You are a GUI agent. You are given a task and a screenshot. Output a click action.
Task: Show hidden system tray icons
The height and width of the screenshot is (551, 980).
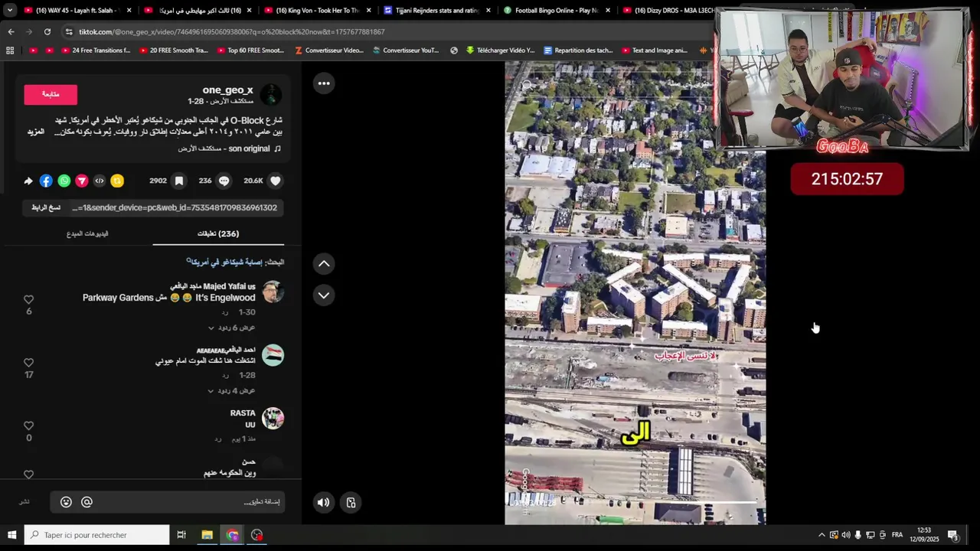pyautogui.click(x=822, y=535)
